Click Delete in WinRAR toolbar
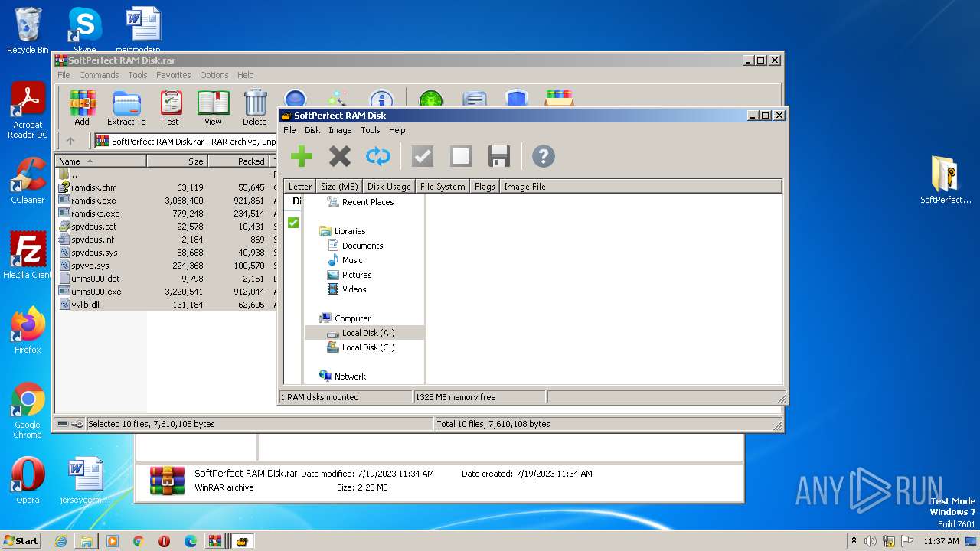 255,107
